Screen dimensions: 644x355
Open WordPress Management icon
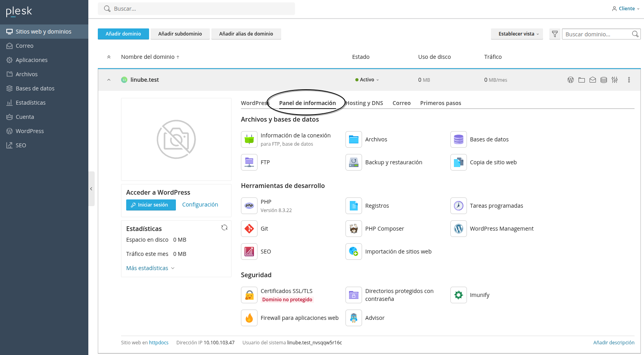[459, 229]
